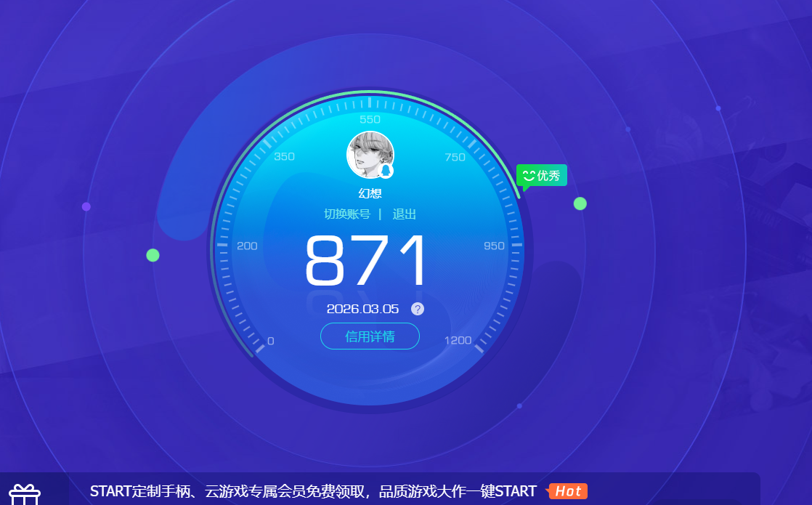Click the 550 mark on gauge
Image resolution: width=812 pixels, height=505 pixels.
tap(370, 119)
